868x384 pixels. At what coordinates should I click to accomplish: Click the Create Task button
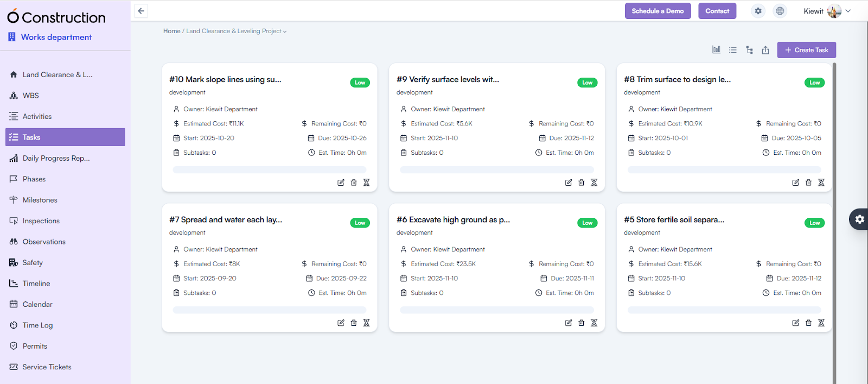click(806, 50)
